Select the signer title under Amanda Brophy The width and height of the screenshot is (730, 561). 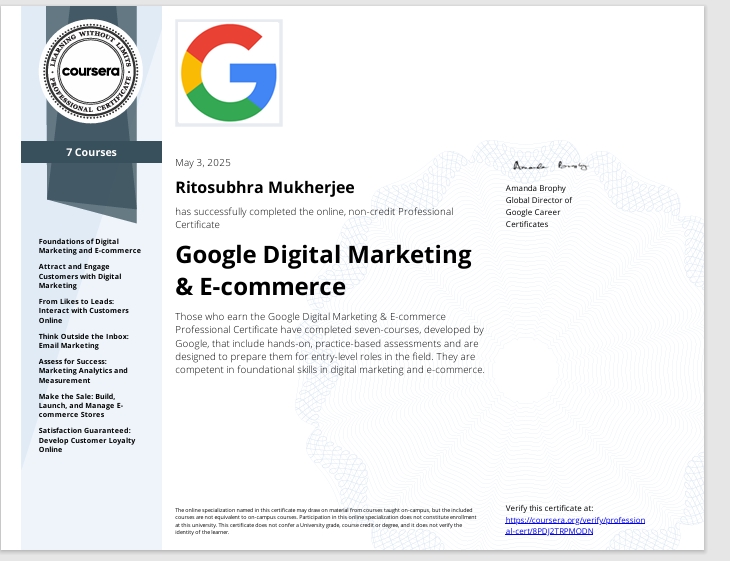[539, 212]
